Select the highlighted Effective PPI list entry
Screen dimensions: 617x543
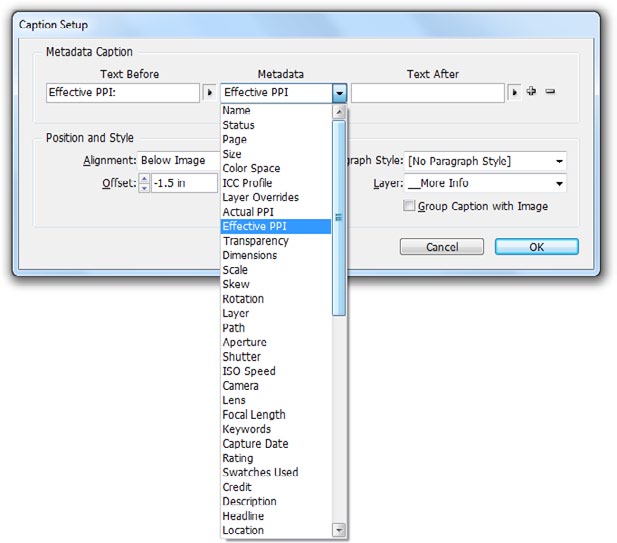click(276, 226)
